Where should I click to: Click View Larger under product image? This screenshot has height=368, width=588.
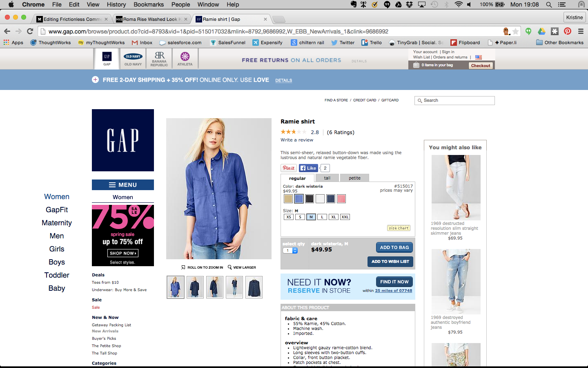click(x=242, y=267)
